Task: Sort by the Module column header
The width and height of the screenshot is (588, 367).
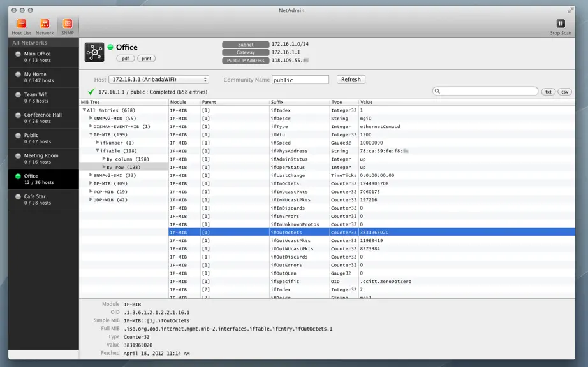Action: (x=184, y=102)
